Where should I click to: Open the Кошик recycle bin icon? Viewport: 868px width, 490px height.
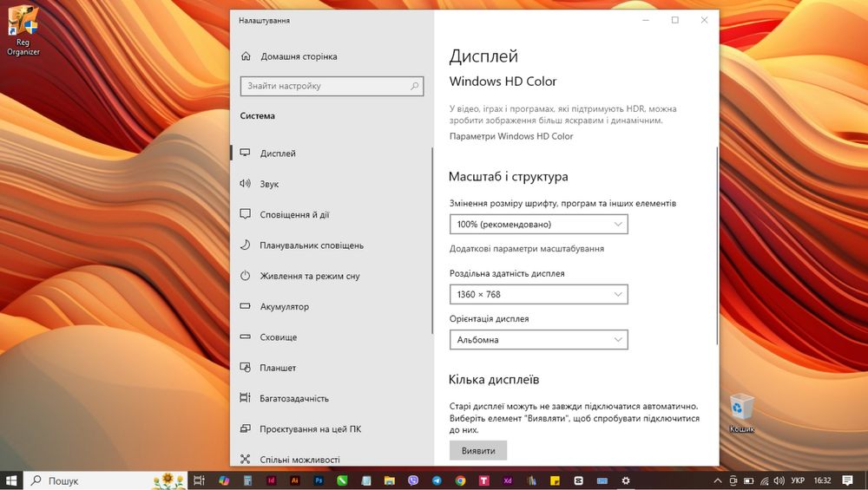point(742,413)
